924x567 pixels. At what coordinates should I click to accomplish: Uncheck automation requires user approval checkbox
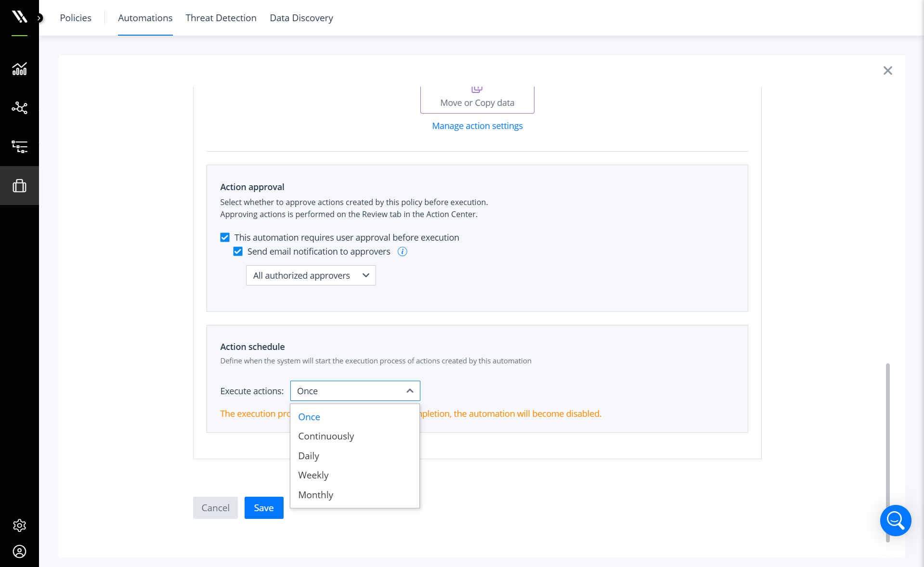[224, 237]
